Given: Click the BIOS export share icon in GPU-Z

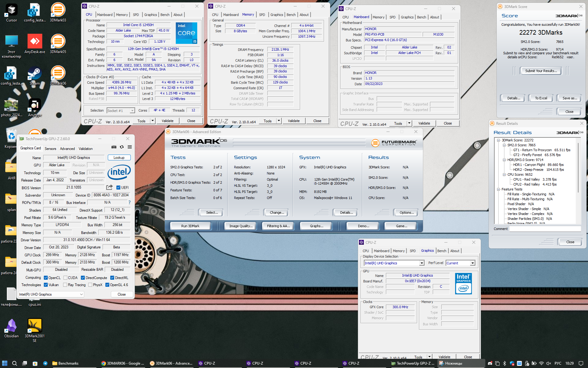Looking at the screenshot, I should (x=109, y=187).
